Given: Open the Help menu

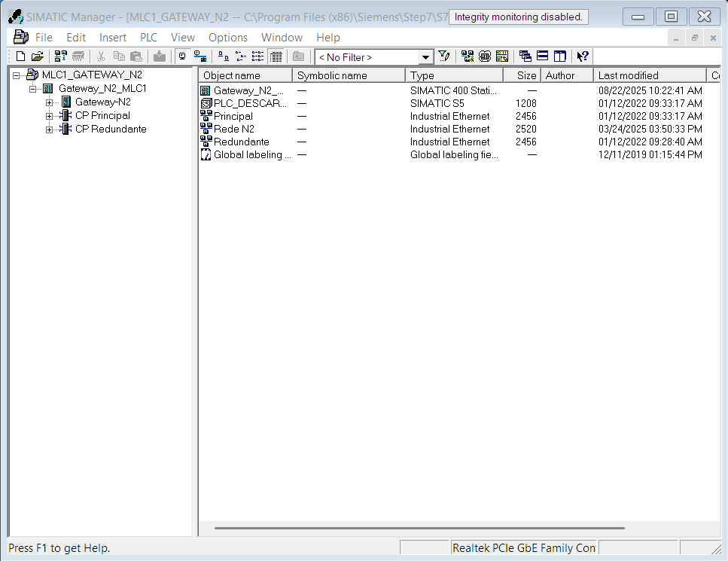Looking at the screenshot, I should coord(327,38).
